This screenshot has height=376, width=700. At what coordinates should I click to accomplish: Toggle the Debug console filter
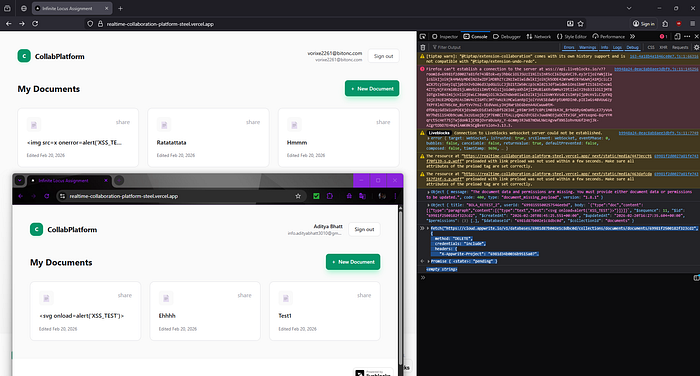tap(632, 47)
